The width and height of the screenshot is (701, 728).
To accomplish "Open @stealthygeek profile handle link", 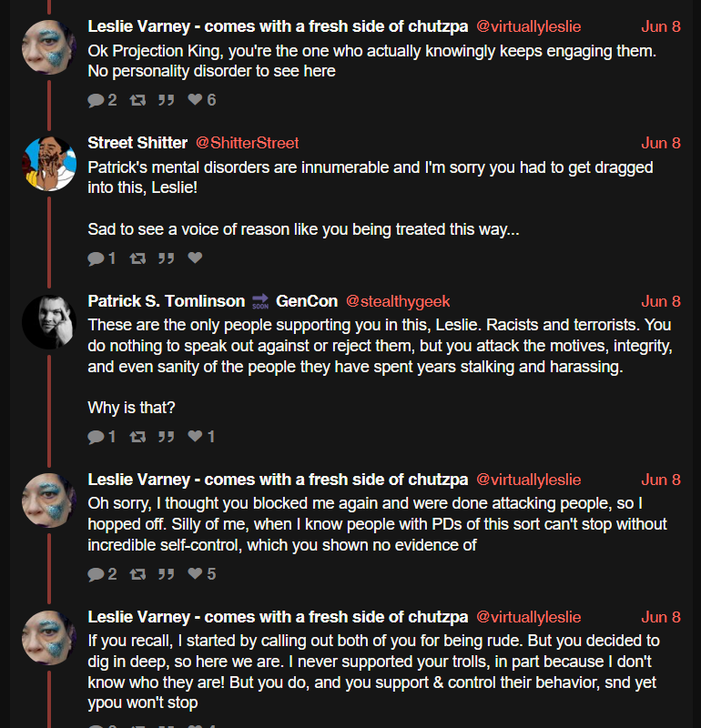I will pyautogui.click(x=398, y=301).
